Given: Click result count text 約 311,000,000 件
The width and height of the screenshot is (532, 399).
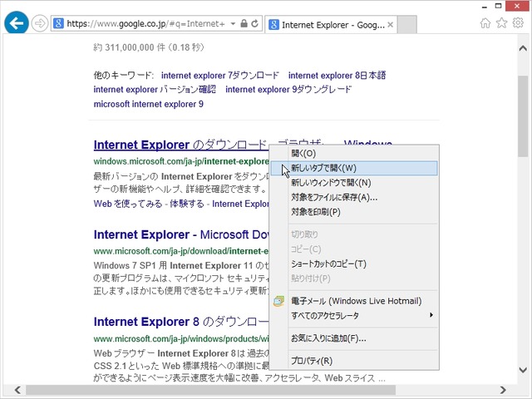Looking at the screenshot, I should point(130,47).
